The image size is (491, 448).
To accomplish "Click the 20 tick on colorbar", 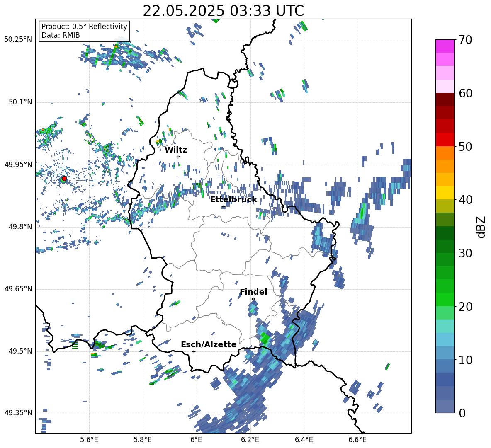I will [465, 307].
